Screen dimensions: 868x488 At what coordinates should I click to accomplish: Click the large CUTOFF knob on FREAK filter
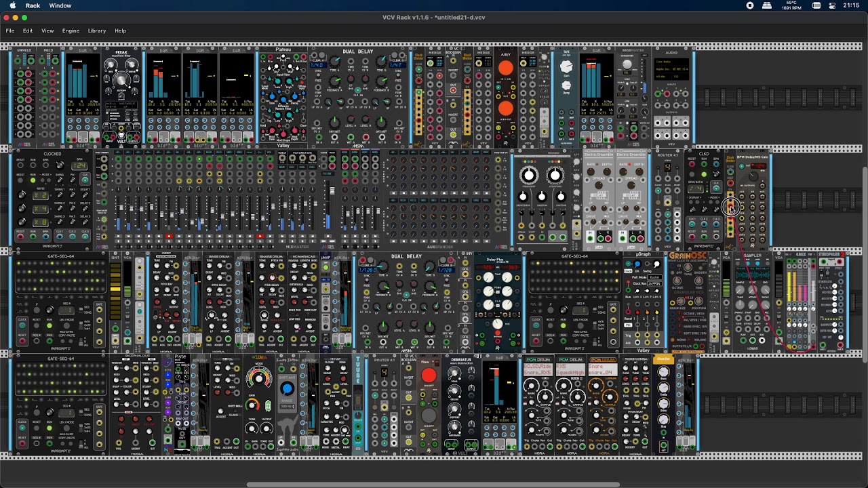tap(122, 80)
